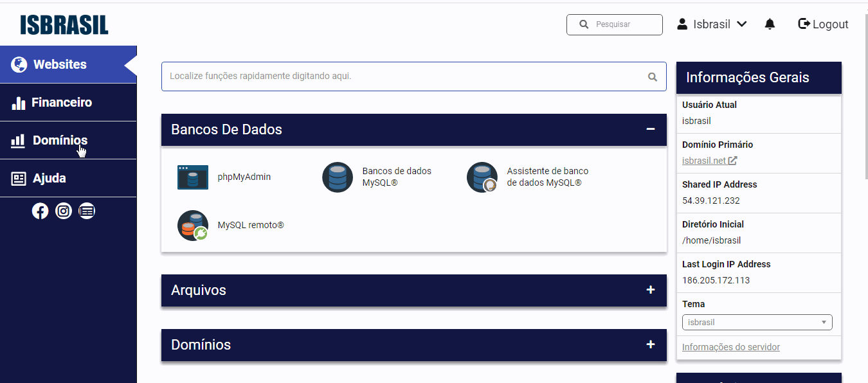The image size is (868, 383).
Task: Launch Assistente de banco de dados MySQL icon
Action: pyautogui.click(x=482, y=177)
